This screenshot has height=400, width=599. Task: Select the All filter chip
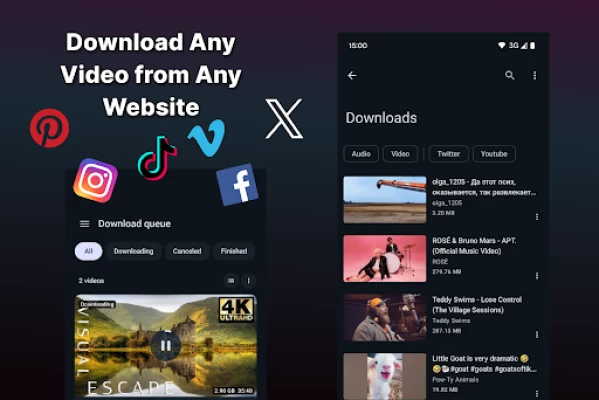tap(89, 251)
